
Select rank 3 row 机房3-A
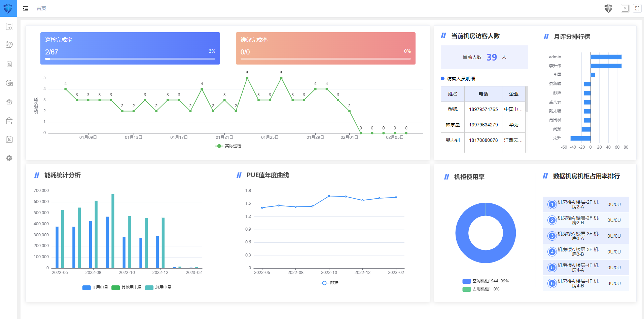click(x=586, y=236)
